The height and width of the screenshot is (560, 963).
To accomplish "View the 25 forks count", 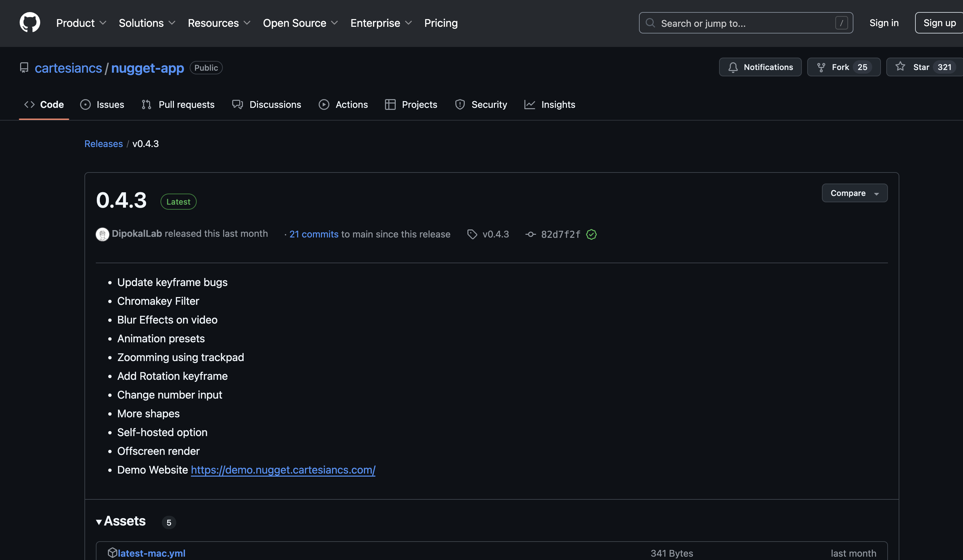I will (862, 67).
